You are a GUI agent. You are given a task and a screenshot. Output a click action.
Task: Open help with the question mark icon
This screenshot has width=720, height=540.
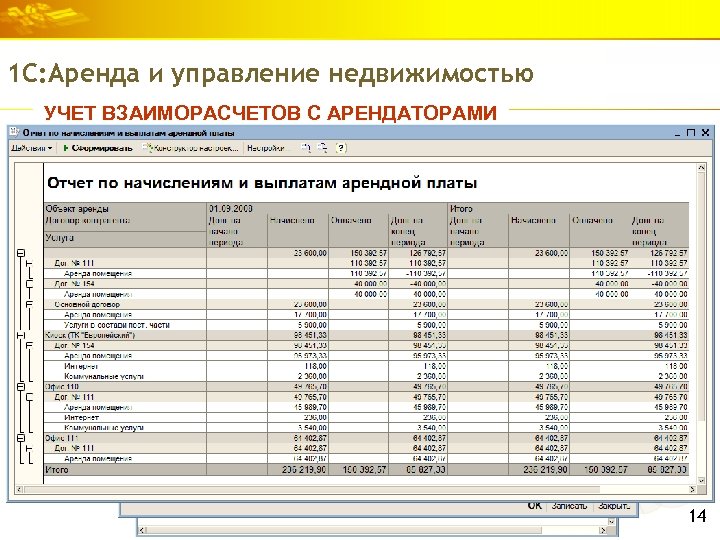(340, 148)
